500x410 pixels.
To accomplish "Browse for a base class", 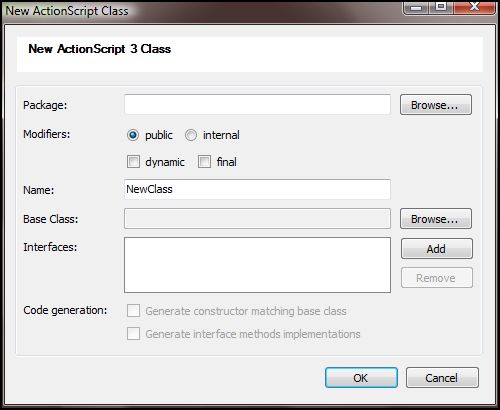I will point(436,219).
